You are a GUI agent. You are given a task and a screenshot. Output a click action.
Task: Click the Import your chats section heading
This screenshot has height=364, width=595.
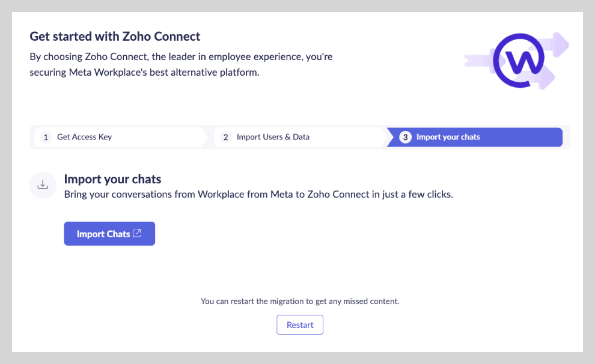[x=112, y=179]
